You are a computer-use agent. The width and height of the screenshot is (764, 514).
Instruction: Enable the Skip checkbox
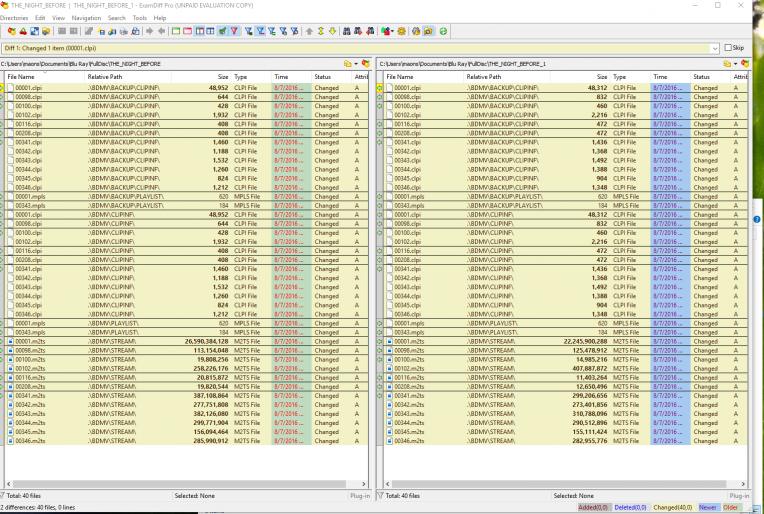[x=728, y=48]
